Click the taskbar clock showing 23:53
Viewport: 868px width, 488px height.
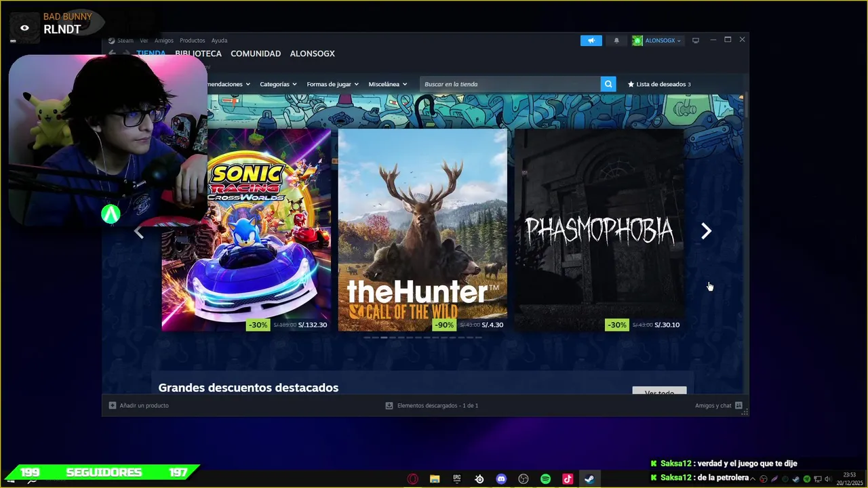click(x=849, y=475)
